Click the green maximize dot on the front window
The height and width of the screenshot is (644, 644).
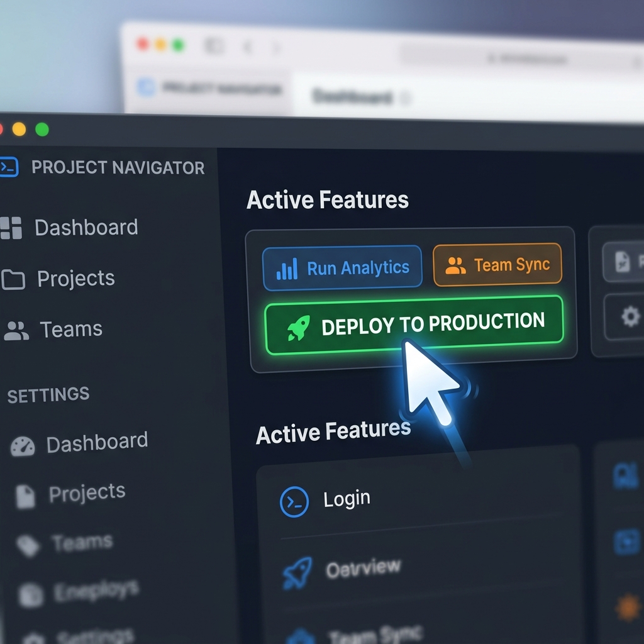(x=42, y=130)
